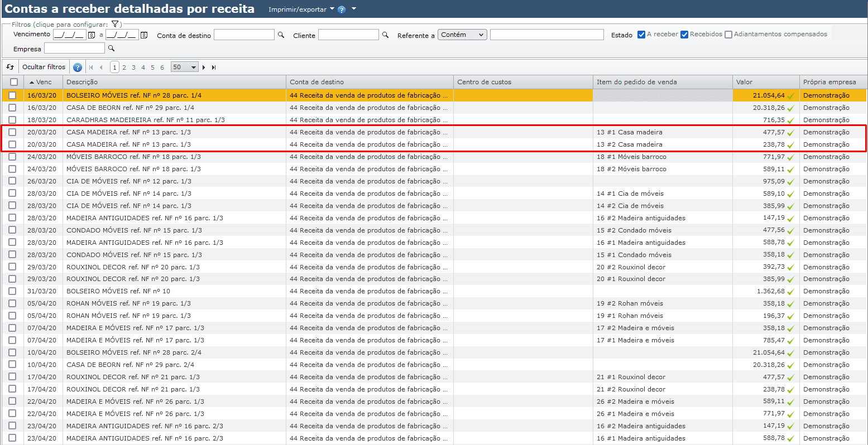Select the CARADHRAS MADEIREIRA row checkbox
868x445 pixels.
(x=12, y=120)
